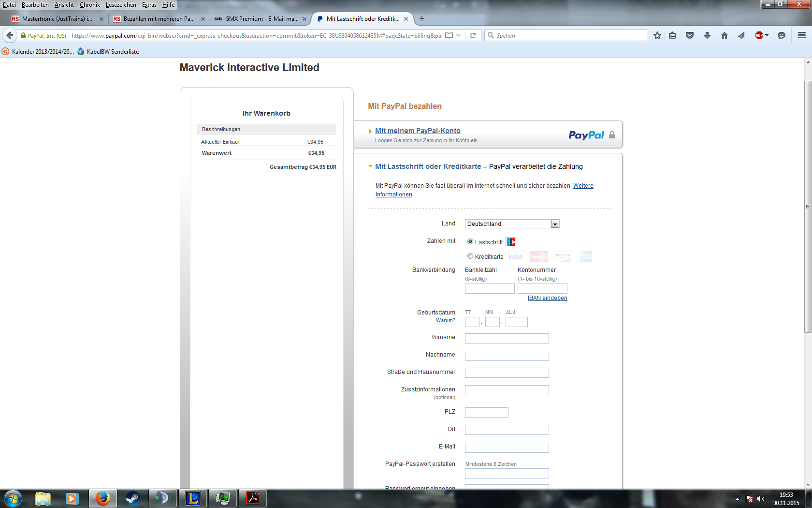Open the address bar history dropdown arrow

click(x=459, y=35)
